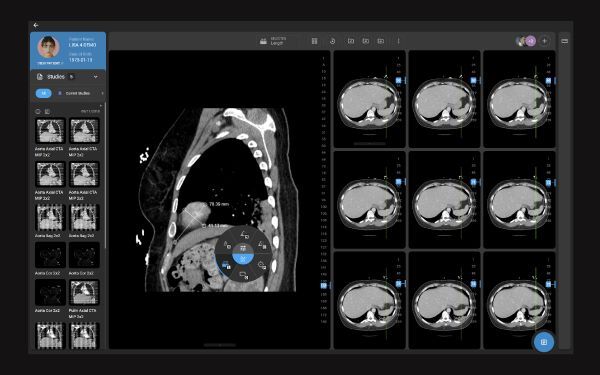Open the left Aorta Sag 2x2 thumbnail
Image resolution: width=600 pixels, height=375 pixels.
(50, 218)
